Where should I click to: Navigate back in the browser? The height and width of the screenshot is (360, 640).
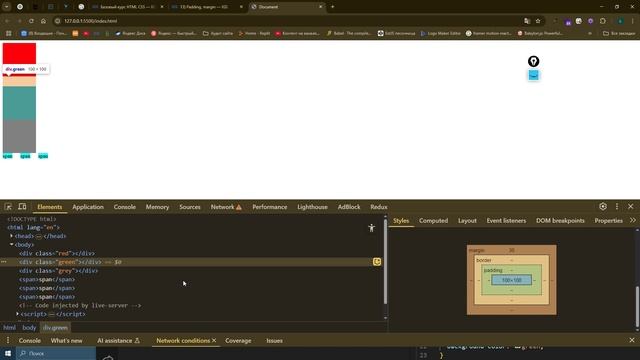click(x=7, y=21)
